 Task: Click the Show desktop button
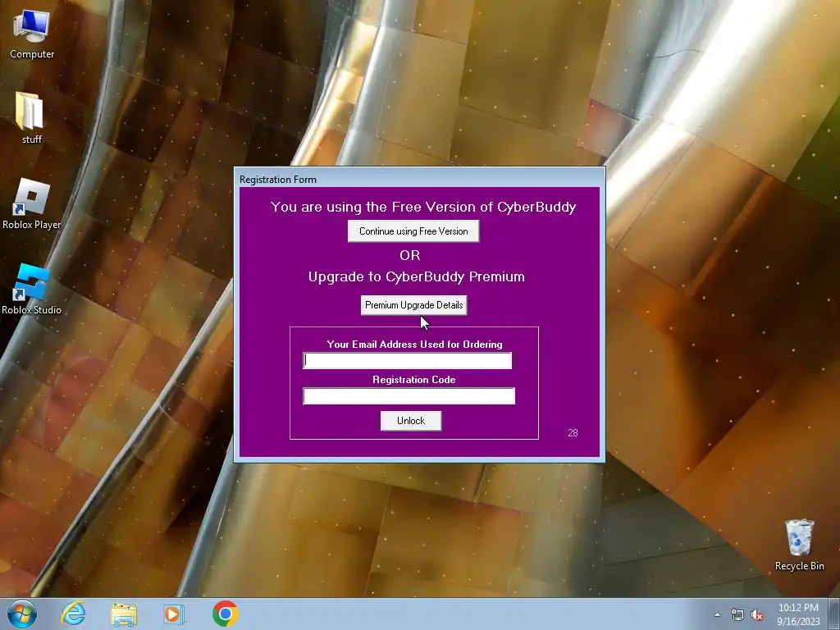[x=834, y=614]
